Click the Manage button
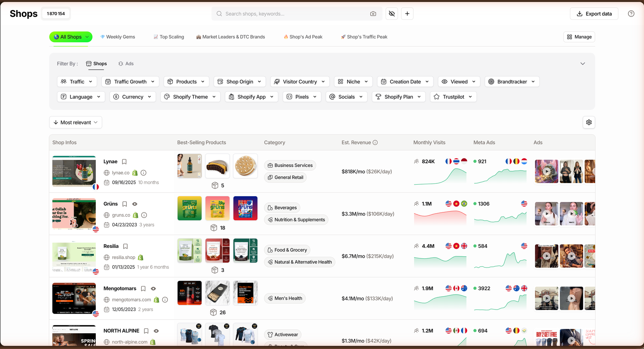Viewport: 644px width, 349px height. [579, 37]
